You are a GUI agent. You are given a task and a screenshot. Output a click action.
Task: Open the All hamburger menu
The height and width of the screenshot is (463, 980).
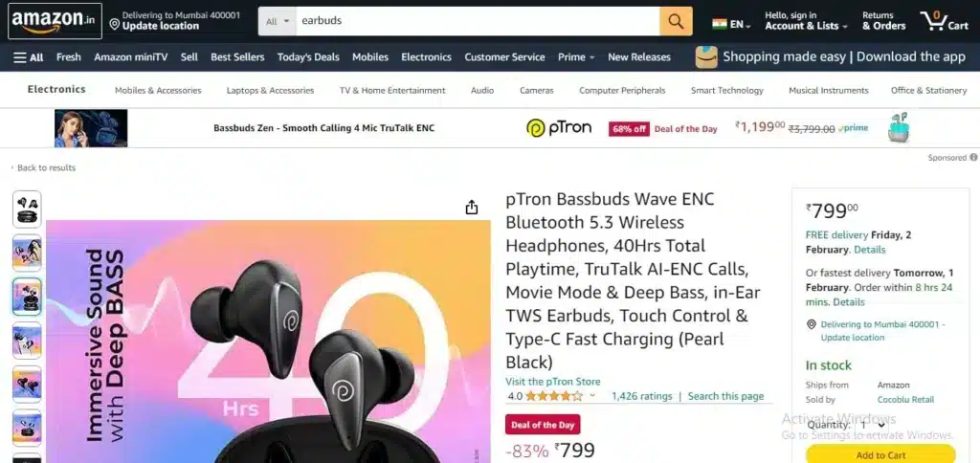click(x=29, y=57)
